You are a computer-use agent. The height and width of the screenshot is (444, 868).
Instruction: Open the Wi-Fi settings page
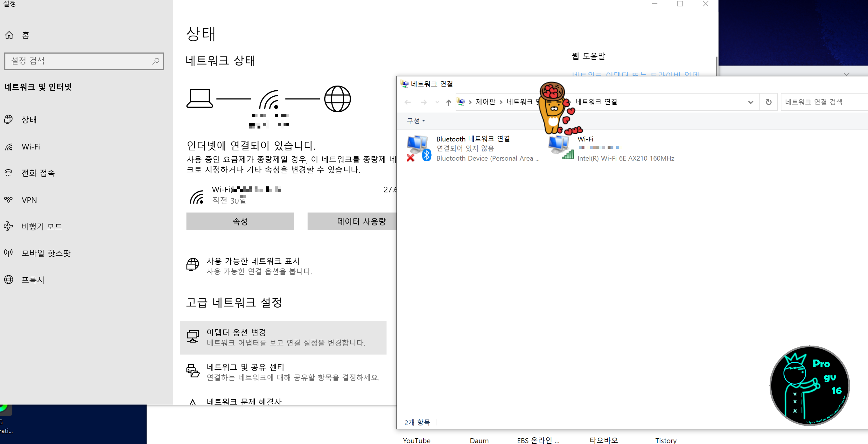pos(30,147)
